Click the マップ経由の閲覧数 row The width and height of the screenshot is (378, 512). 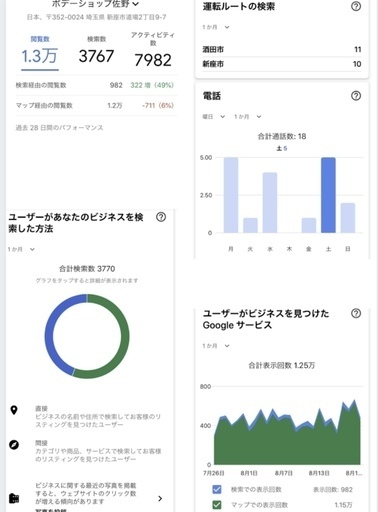tap(96, 106)
